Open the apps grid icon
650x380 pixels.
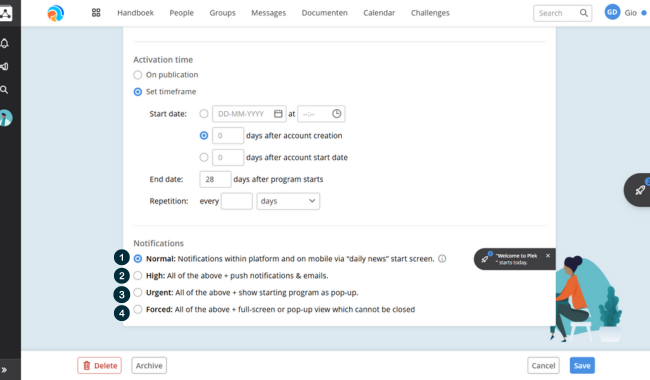coord(96,13)
